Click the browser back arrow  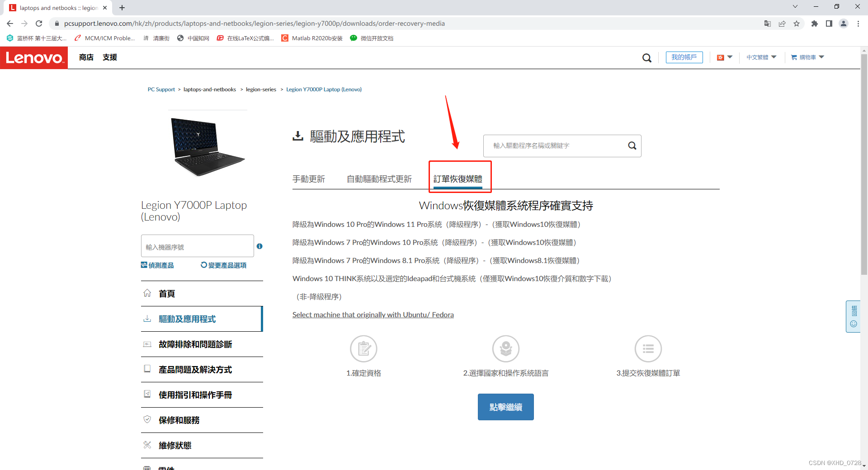click(x=10, y=23)
